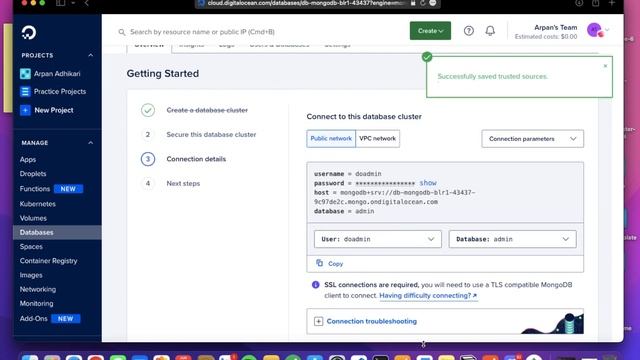Open the user avatar menu
640x360 pixels.
pos(595,30)
